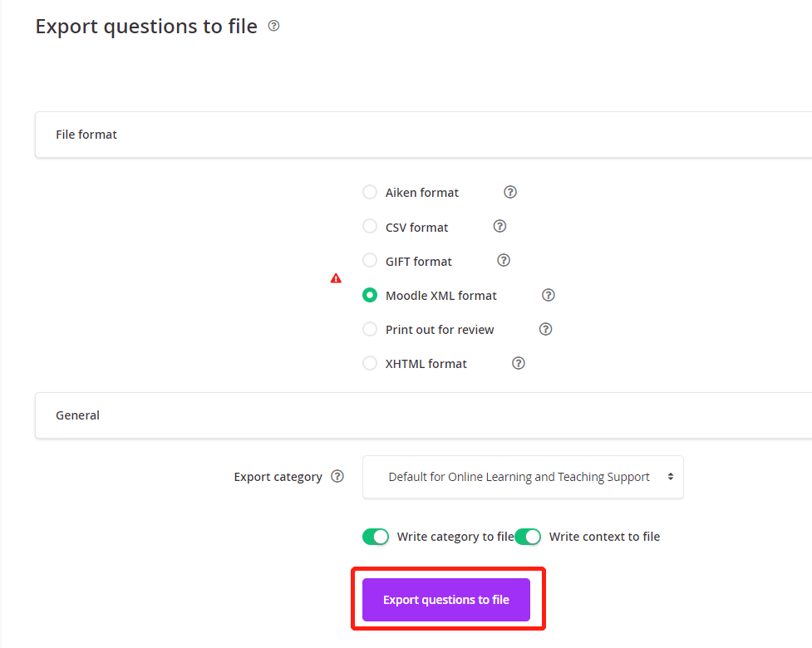The height and width of the screenshot is (648, 812).
Task: Open Print out for review help icon
Action: click(545, 329)
